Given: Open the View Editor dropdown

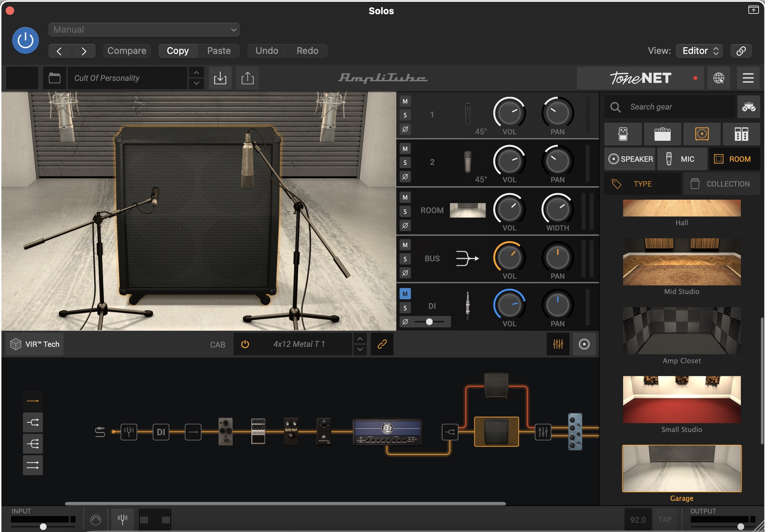Looking at the screenshot, I should coord(699,51).
